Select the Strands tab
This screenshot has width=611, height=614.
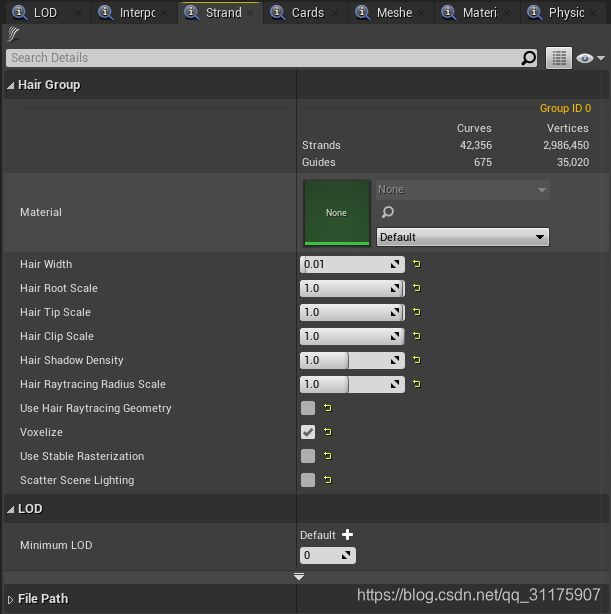pos(220,13)
